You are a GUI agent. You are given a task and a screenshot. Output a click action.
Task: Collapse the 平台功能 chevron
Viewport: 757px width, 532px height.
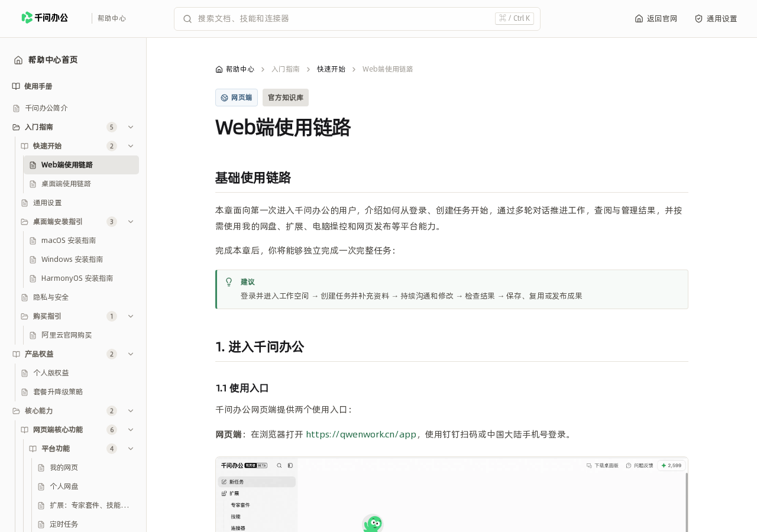[x=131, y=449]
